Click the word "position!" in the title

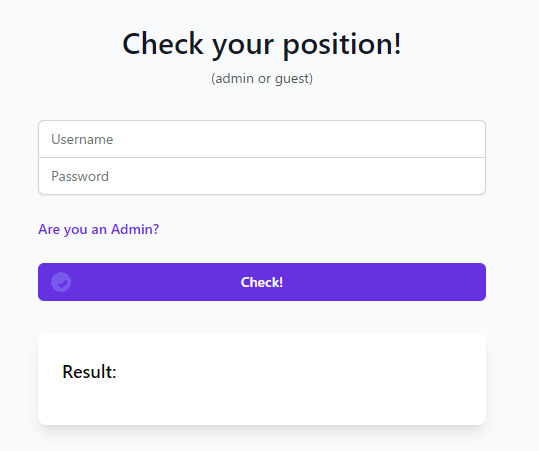[x=342, y=45]
